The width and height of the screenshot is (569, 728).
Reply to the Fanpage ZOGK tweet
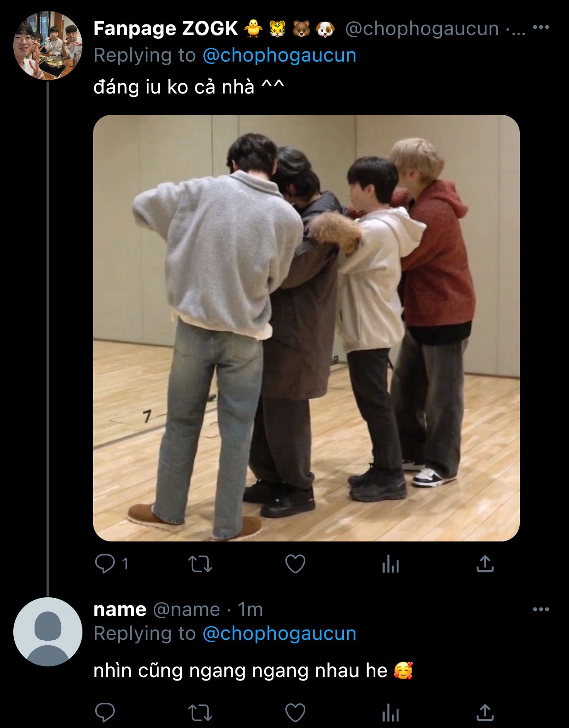pyautogui.click(x=105, y=564)
